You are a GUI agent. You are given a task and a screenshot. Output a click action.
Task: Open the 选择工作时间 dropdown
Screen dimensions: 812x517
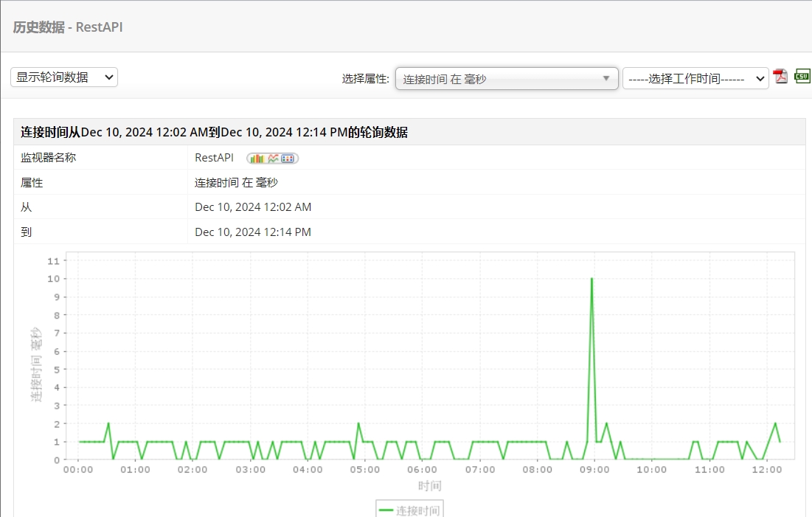tap(695, 79)
